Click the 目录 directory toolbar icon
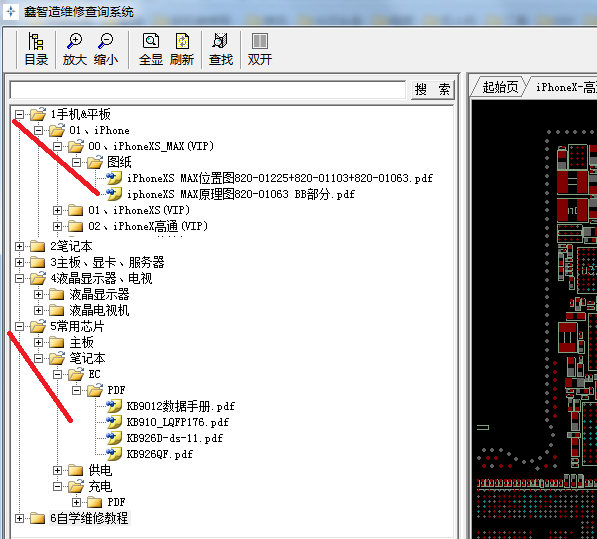 pyautogui.click(x=36, y=41)
